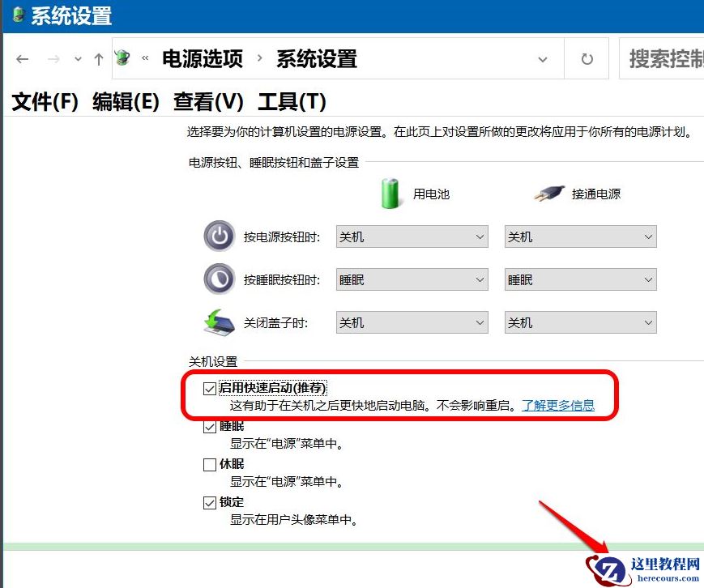Enable the 休眠 checkbox
The image size is (704, 588).
[210, 464]
